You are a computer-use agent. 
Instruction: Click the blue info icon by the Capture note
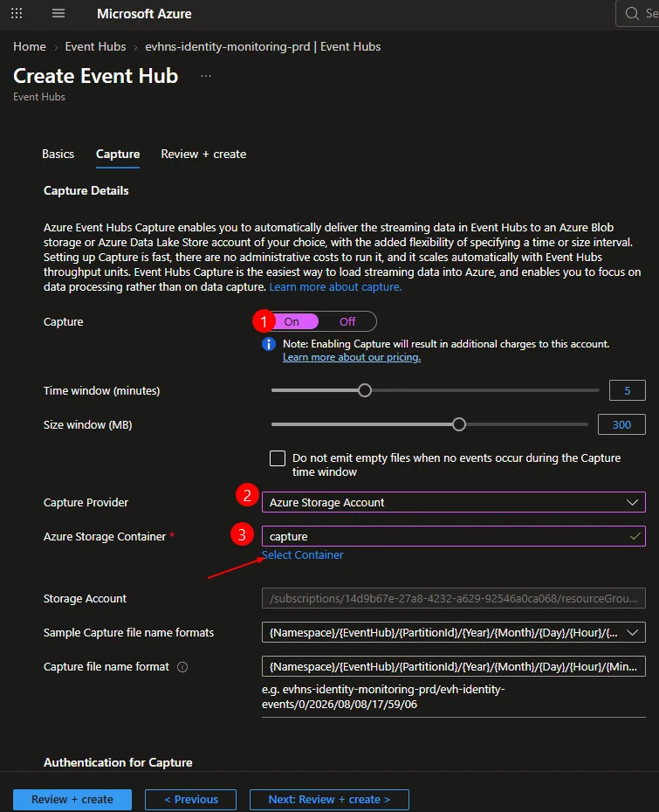pos(269,344)
